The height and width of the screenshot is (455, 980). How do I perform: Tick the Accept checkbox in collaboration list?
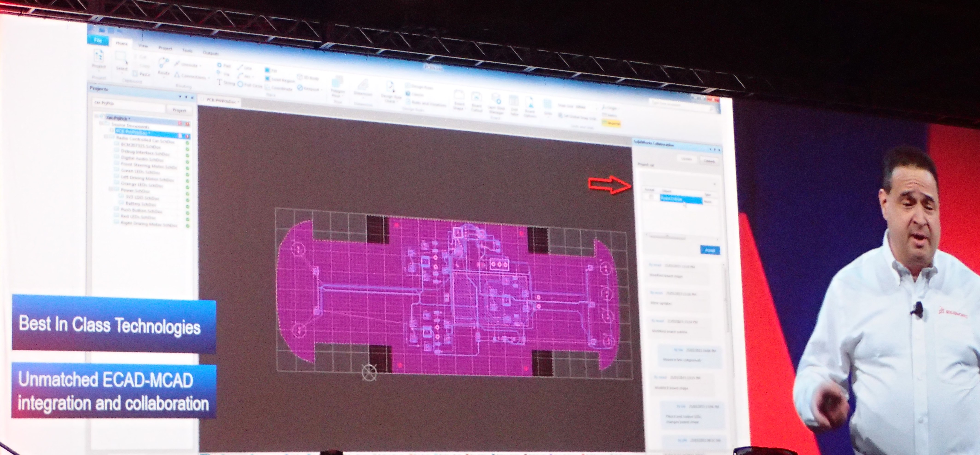point(651,197)
